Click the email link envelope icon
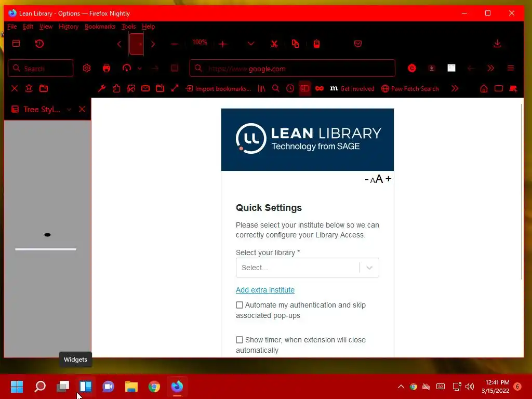This screenshot has width=532, height=399. pyautogui.click(x=145, y=88)
